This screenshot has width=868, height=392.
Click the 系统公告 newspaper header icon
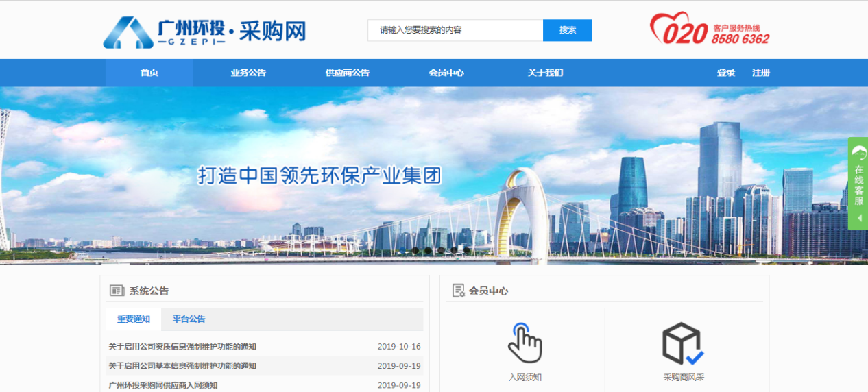[117, 291]
